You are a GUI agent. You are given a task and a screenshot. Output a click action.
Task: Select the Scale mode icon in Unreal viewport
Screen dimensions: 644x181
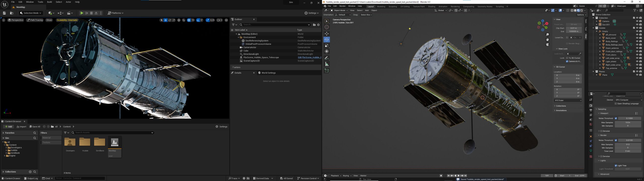[x=174, y=20]
